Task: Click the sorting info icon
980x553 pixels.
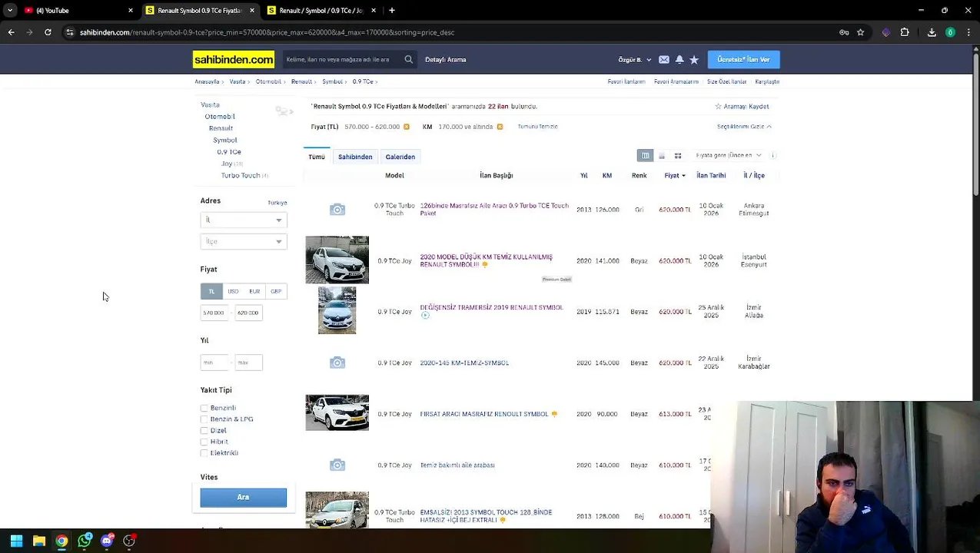Action: [x=773, y=155]
